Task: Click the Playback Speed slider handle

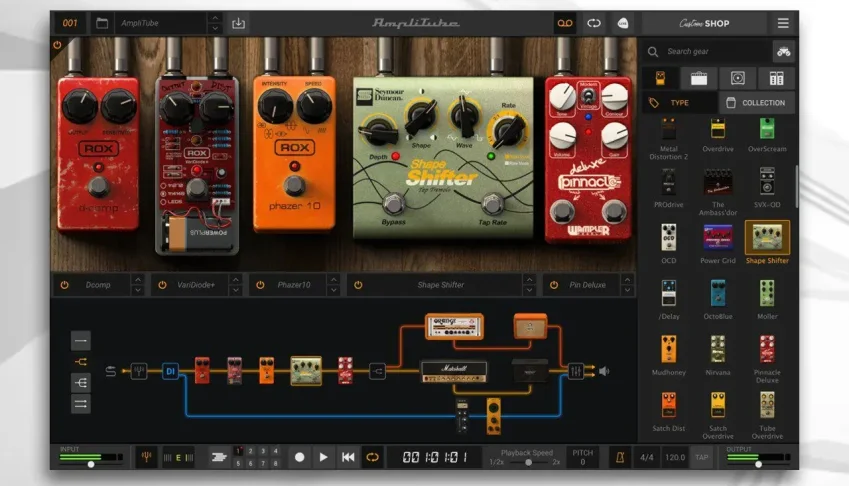Action: (528, 462)
